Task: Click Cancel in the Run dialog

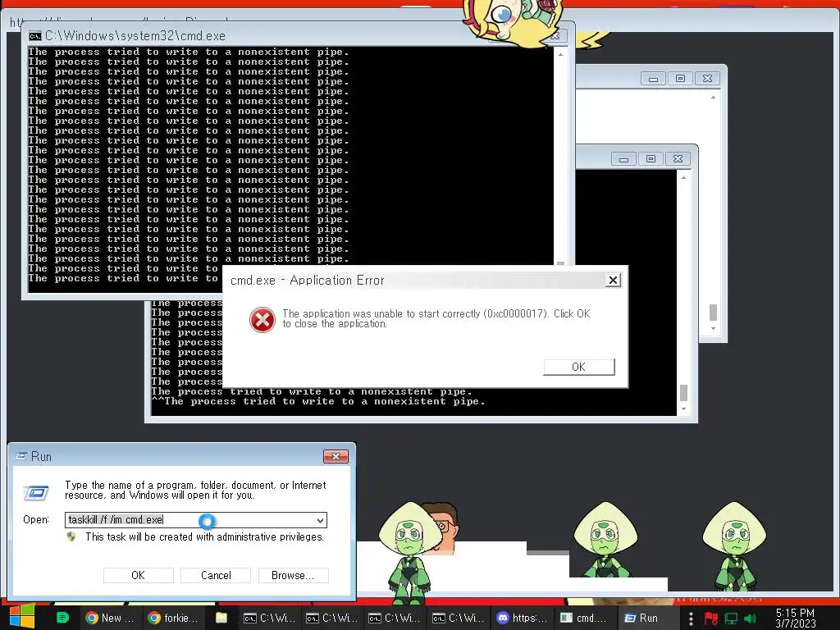Action: coord(216,575)
